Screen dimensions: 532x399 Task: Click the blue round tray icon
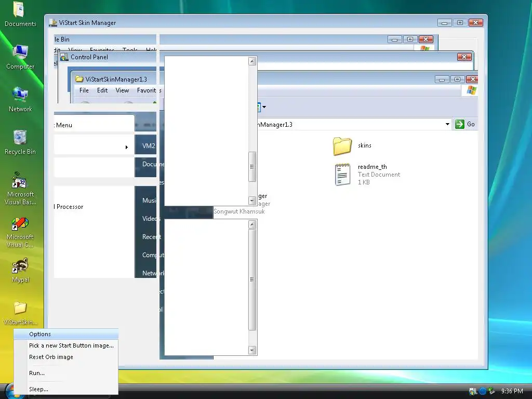pyautogui.click(x=483, y=391)
